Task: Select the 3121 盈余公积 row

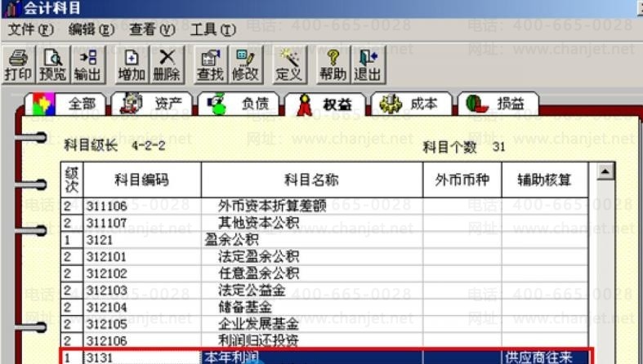Action: (324, 239)
